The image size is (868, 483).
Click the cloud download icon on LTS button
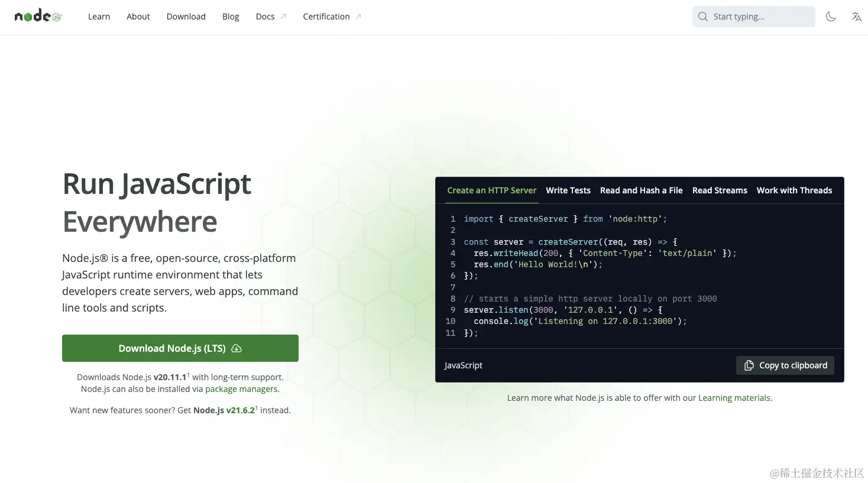[237, 348]
